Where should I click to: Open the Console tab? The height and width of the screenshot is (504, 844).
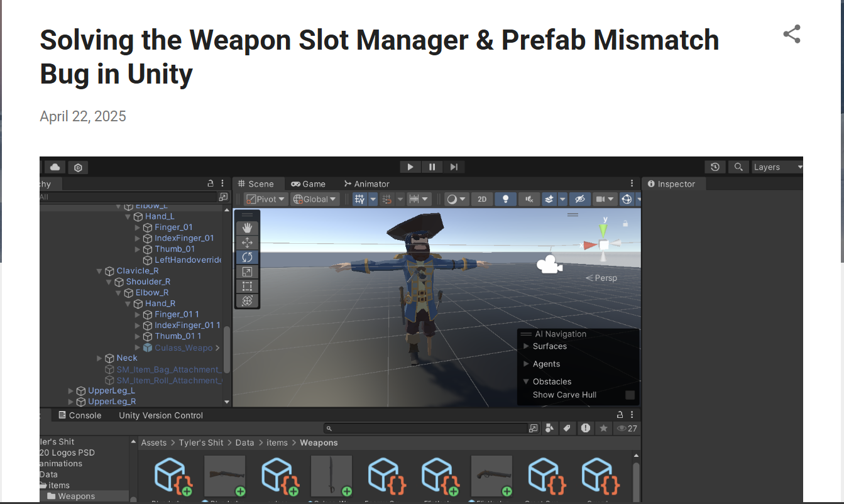click(80, 415)
